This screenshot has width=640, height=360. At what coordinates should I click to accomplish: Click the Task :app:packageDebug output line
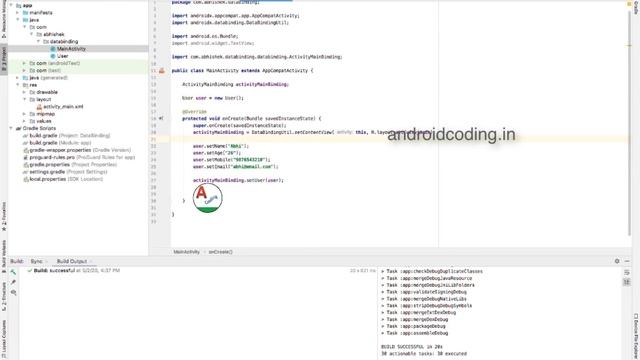click(x=413, y=326)
